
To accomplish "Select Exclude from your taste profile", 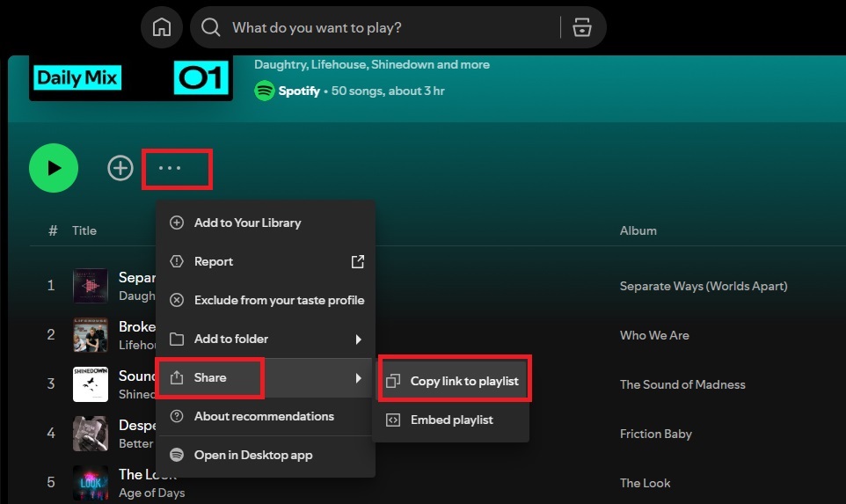I will coord(266,300).
